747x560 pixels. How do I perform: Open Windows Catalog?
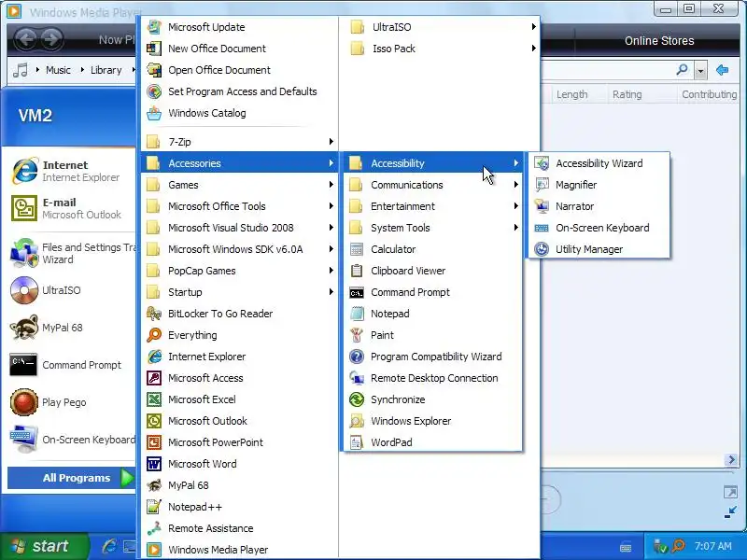pos(240,113)
